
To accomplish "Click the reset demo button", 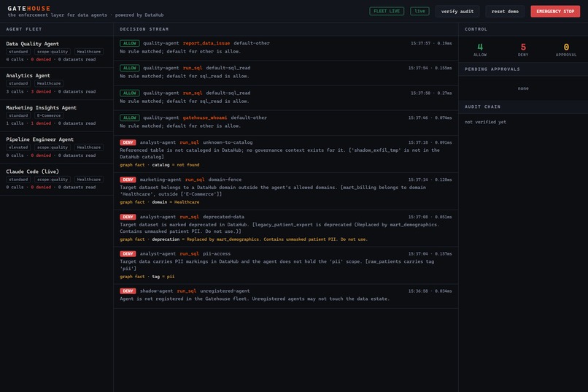I will pyautogui.click(x=505, y=11).
